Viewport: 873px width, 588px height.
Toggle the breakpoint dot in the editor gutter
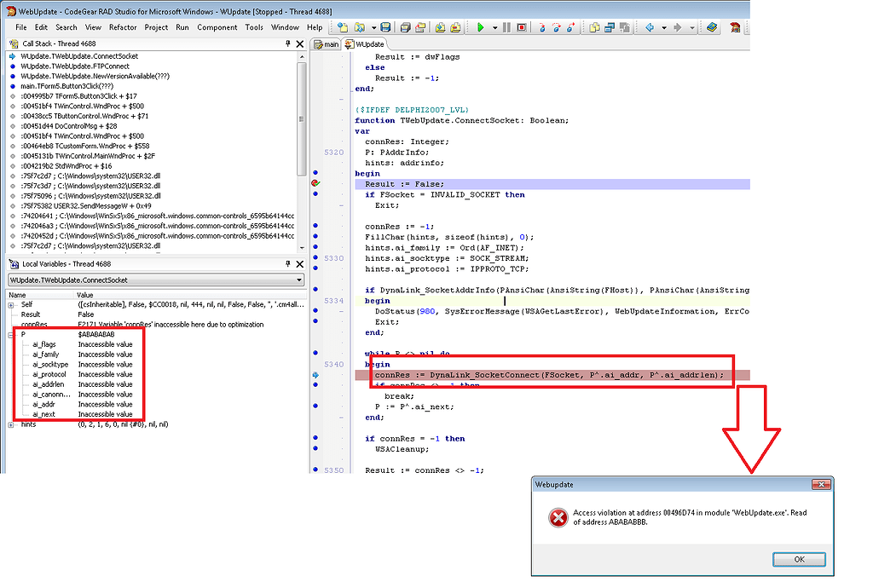[x=315, y=182]
